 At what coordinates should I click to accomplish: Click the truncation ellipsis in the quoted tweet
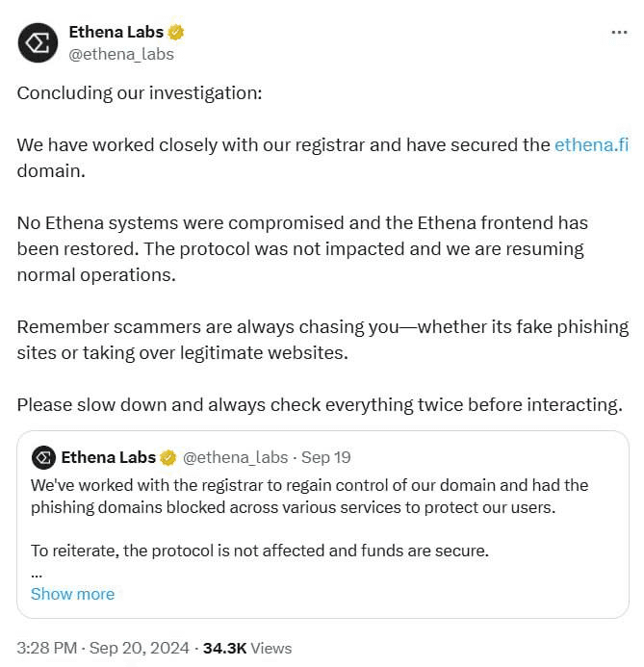coord(37,575)
